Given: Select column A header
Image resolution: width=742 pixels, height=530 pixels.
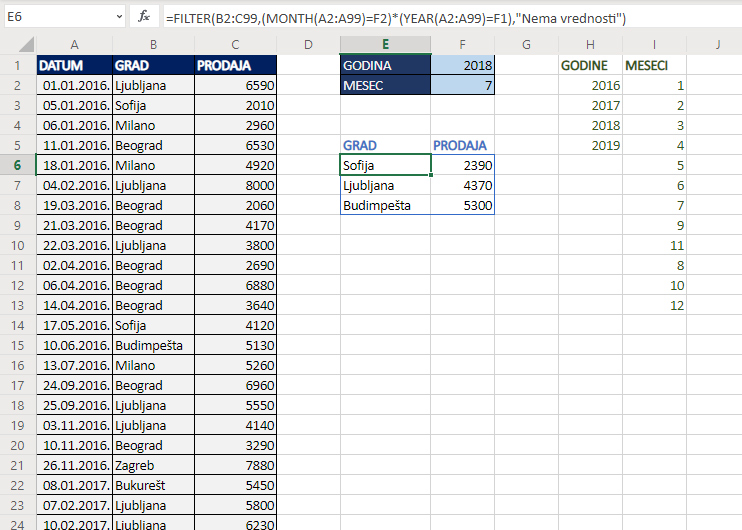Looking at the screenshot, I should click(x=75, y=44).
